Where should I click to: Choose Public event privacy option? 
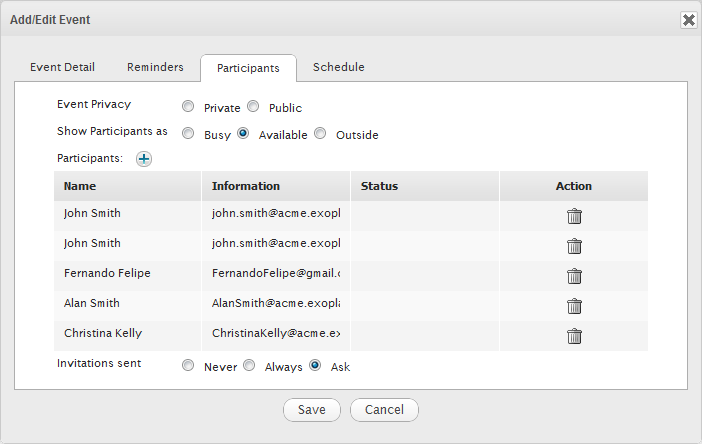click(x=253, y=107)
